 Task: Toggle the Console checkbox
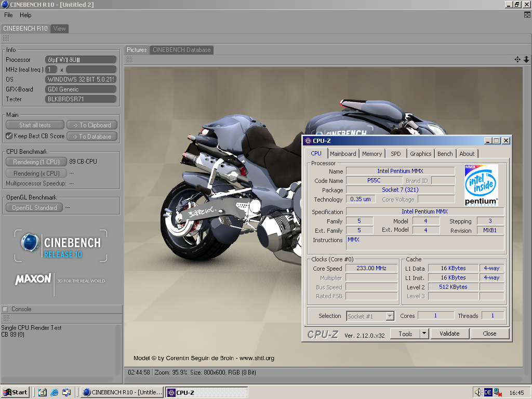coord(5,309)
